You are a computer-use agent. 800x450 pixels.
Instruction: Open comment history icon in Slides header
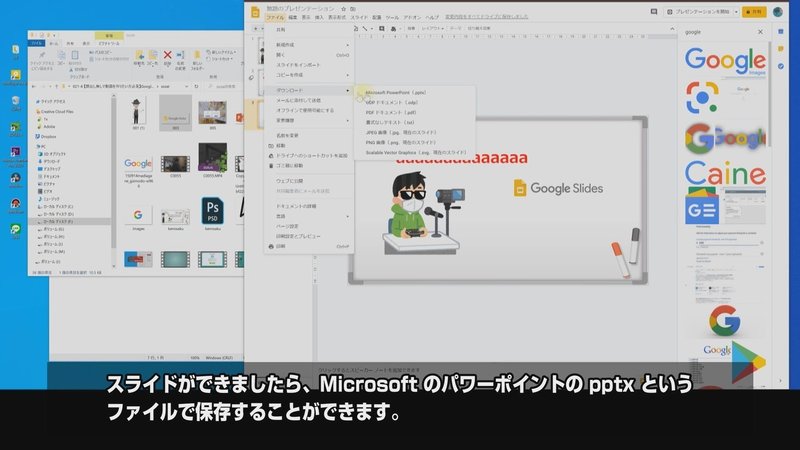654,12
